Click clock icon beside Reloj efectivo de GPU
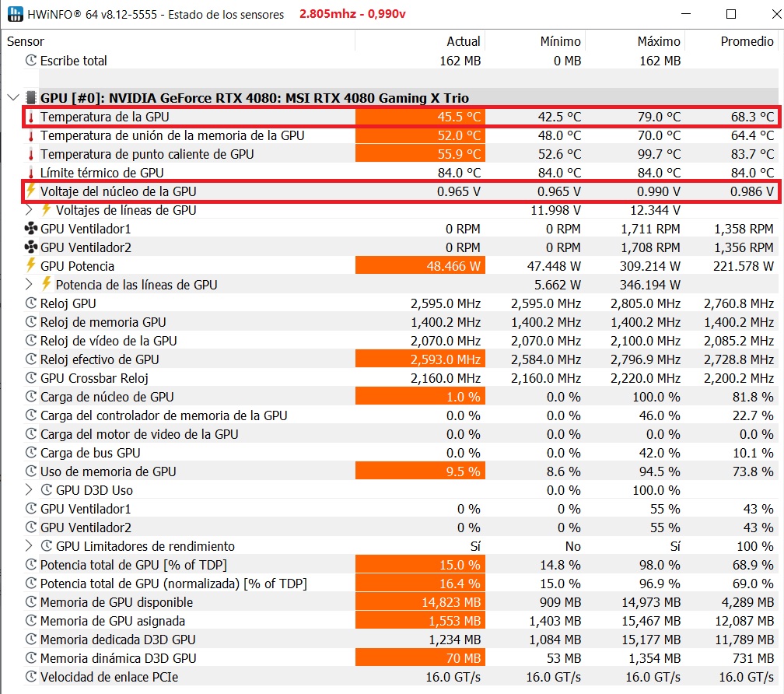The height and width of the screenshot is (694, 784). [x=31, y=359]
